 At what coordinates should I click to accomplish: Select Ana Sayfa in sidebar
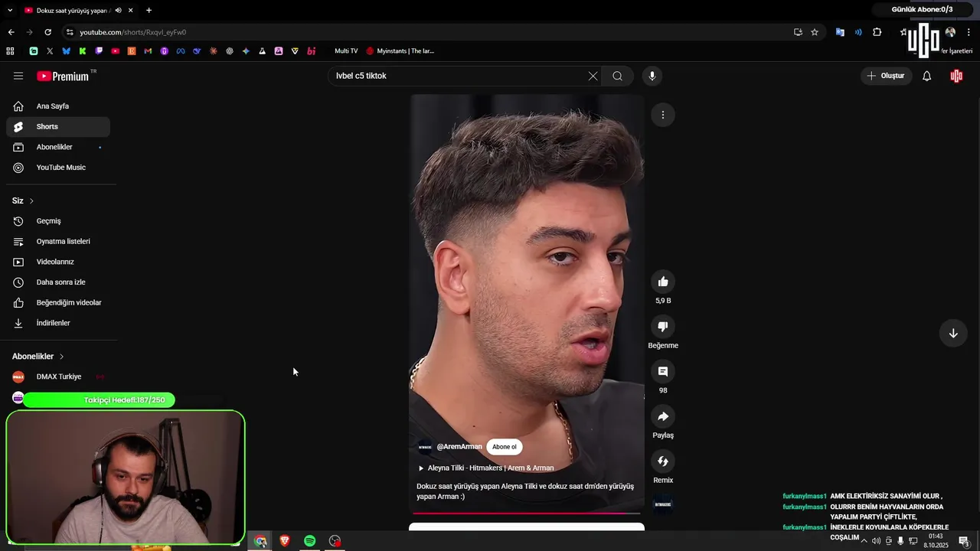[x=58, y=106]
